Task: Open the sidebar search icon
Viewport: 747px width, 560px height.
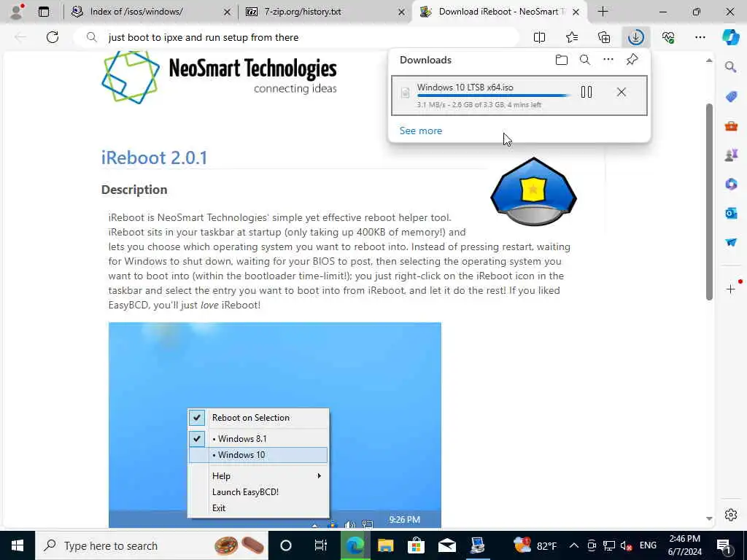Action: tap(731, 66)
